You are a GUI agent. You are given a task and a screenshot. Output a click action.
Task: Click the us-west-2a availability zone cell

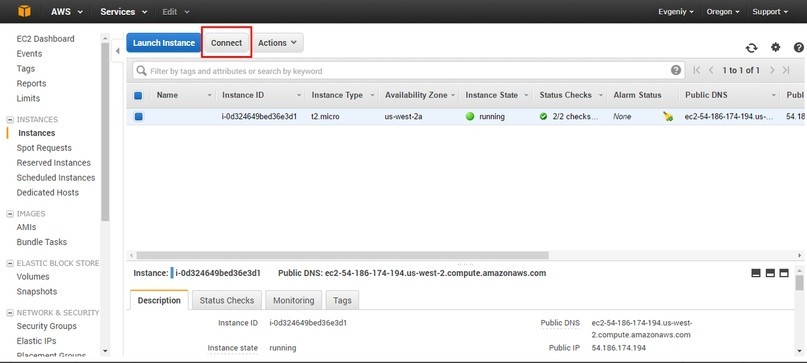pos(404,117)
